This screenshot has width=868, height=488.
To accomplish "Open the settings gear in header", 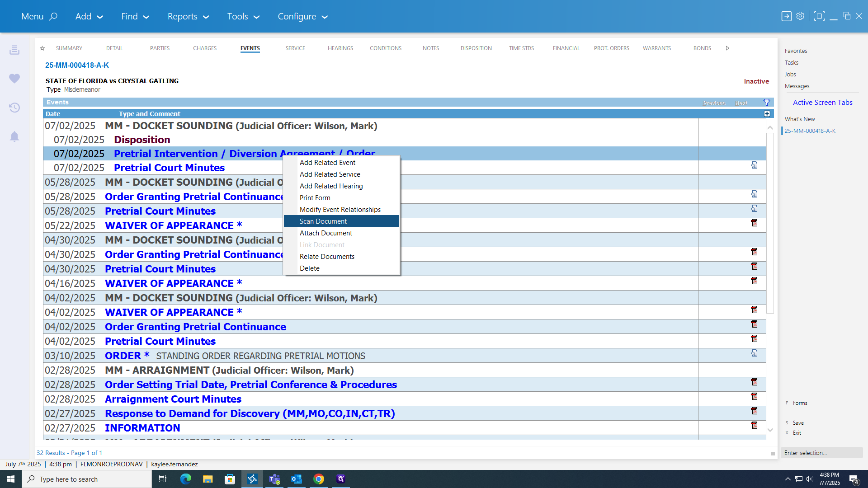I will click(x=800, y=16).
